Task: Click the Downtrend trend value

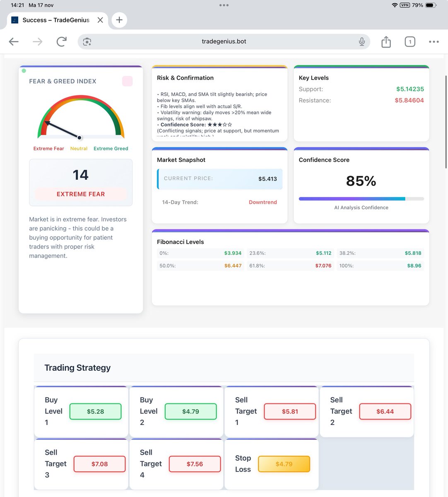Action: (x=263, y=202)
